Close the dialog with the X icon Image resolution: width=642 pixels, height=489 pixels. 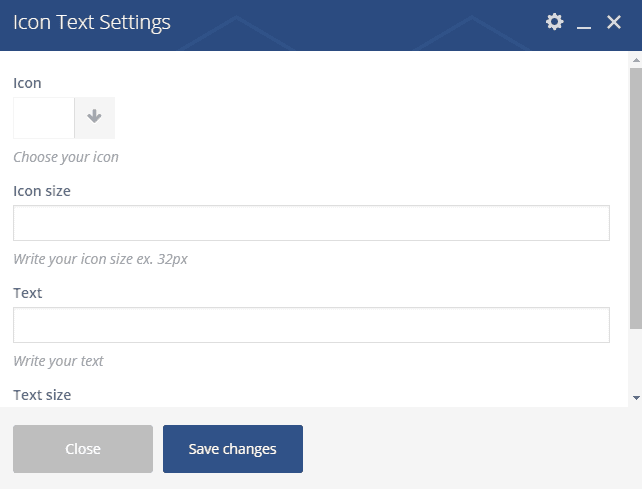coord(614,22)
